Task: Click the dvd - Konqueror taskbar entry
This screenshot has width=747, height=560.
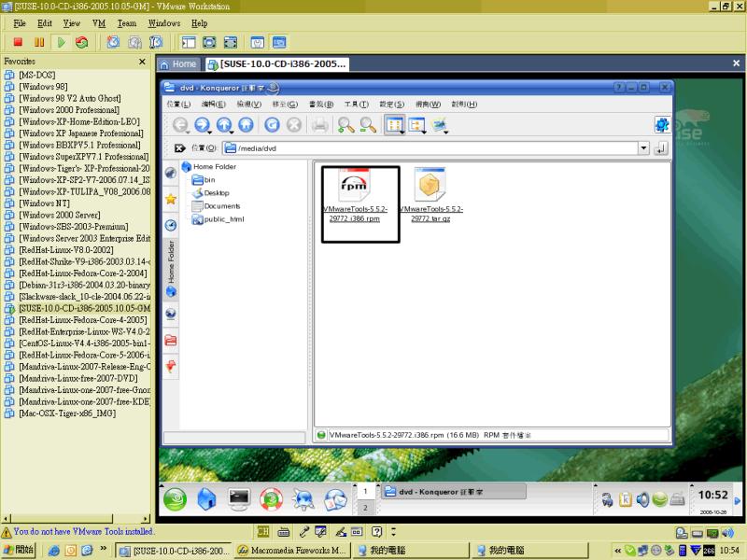Action: tap(454, 492)
